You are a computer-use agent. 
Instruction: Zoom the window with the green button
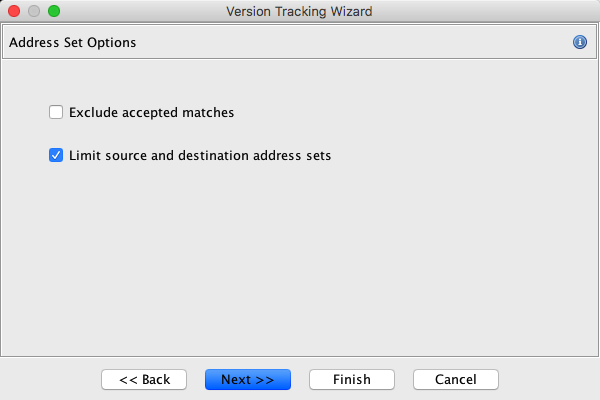pos(54,11)
